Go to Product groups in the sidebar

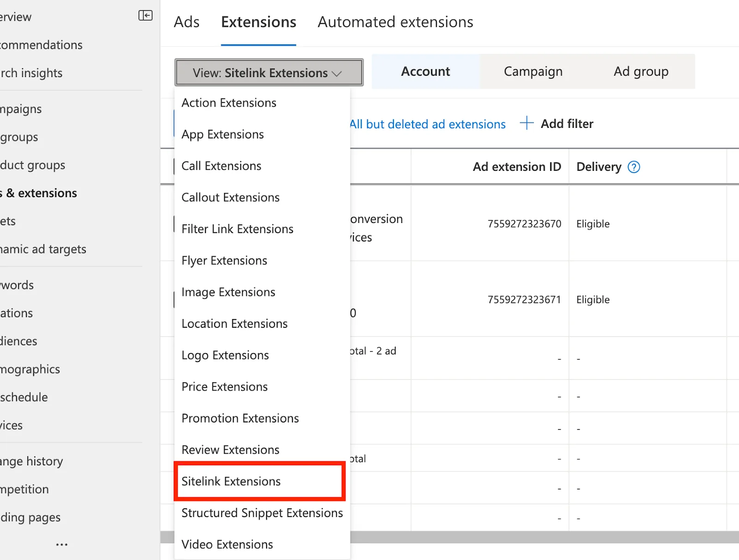32,165
